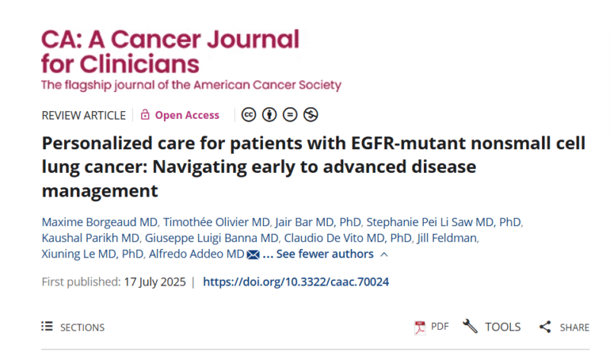Collapse list with See fewer authors
This screenshot has width=610, height=364.
point(325,254)
